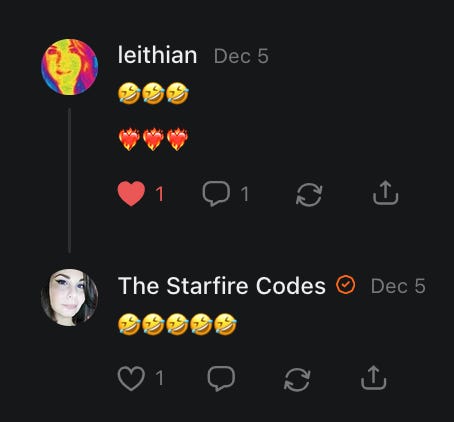Screen dimensions: 454x422
Task: Share The Starfire Codes' reply
Action: [374, 378]
